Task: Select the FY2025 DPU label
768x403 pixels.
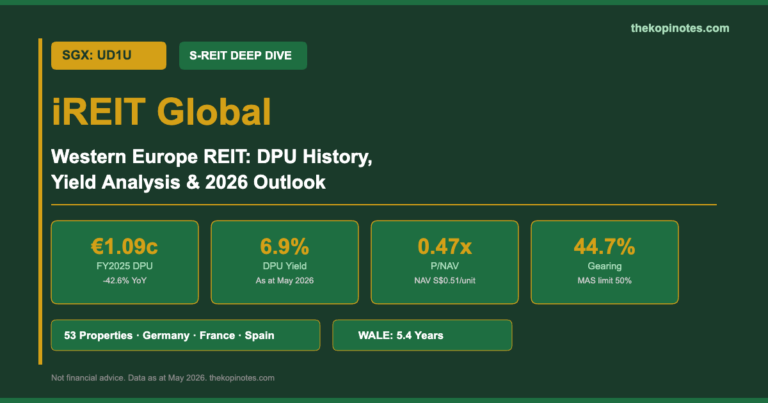Action: tap(124, 266)
